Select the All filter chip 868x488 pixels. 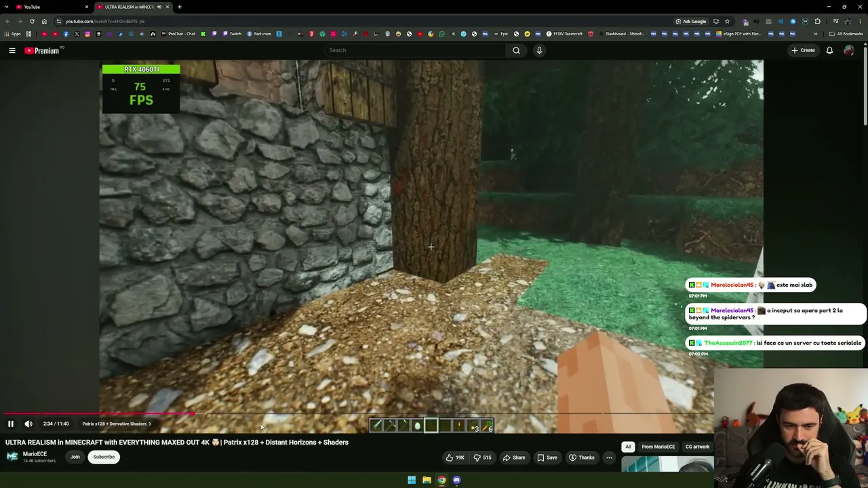628,447
